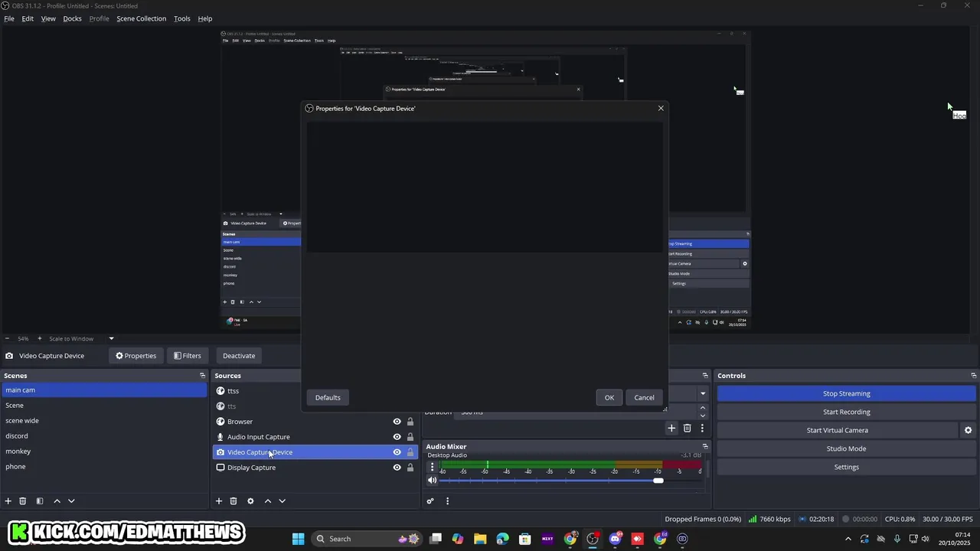The width and height of the screenshot is (980, 551).
Task: Add a scene transition with plus icon
Action: pos(671,428)
